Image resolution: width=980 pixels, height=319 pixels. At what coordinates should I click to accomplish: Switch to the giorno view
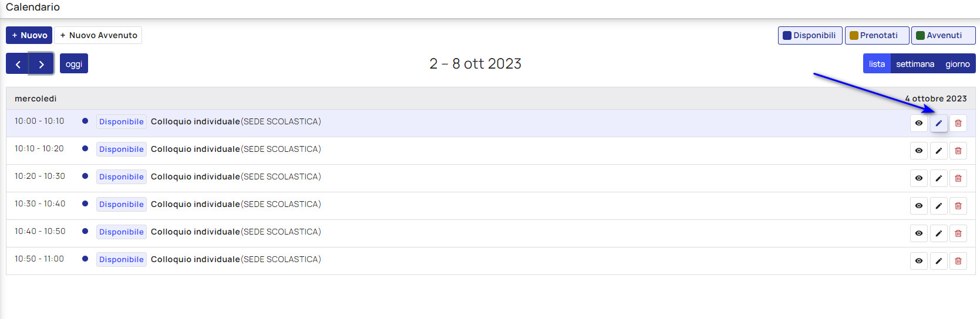click(957, 64)
